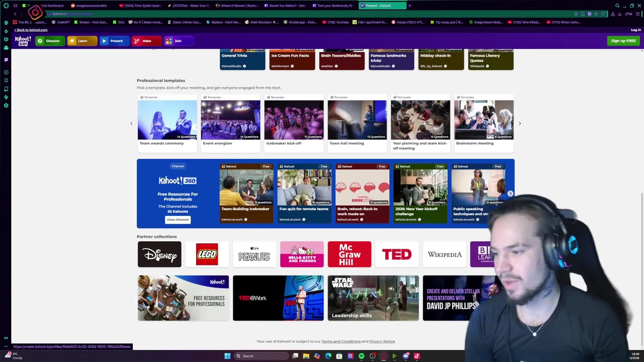
Task: Show next professional templates with right arrow
Action: [x=520, y=123]
